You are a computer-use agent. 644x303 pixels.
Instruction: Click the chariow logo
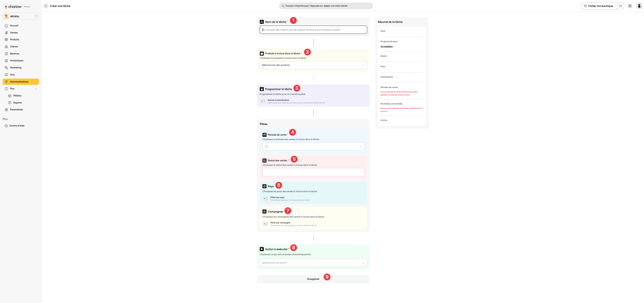click(x=13, y=7)
